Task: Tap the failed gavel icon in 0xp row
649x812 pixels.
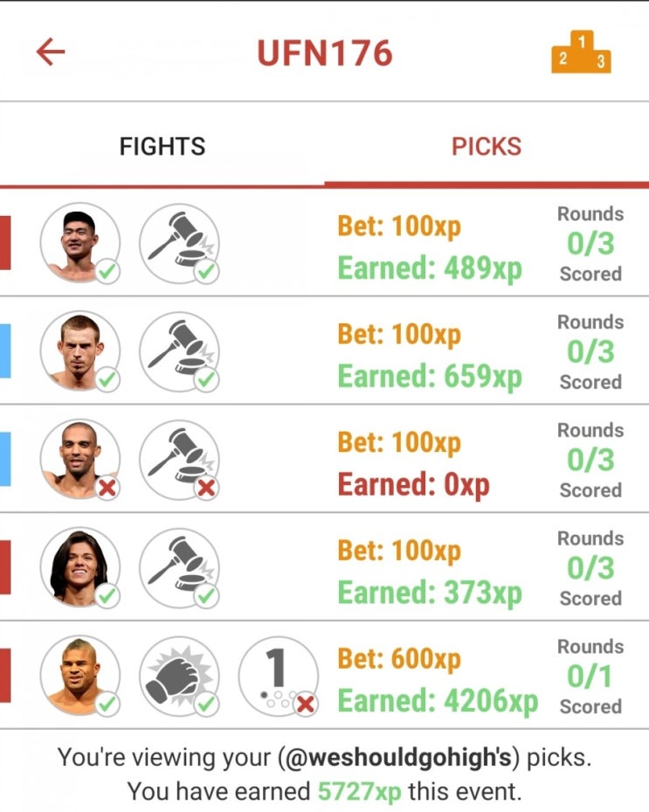Action: pyautogui.click(x=179, y=460)
